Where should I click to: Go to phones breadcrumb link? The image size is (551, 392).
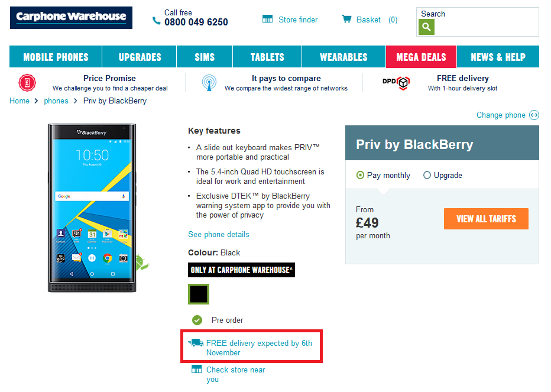[x=56, y=101]
